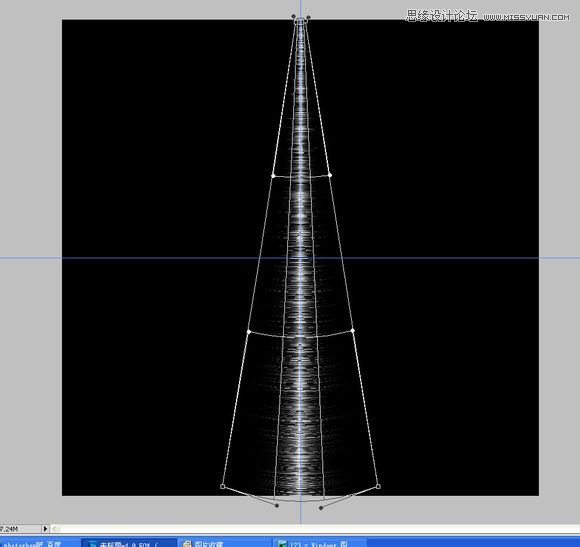Switch to the picture collection taskbar button
The width and height of the screenshot is (580, 547).
click(226, 543)
